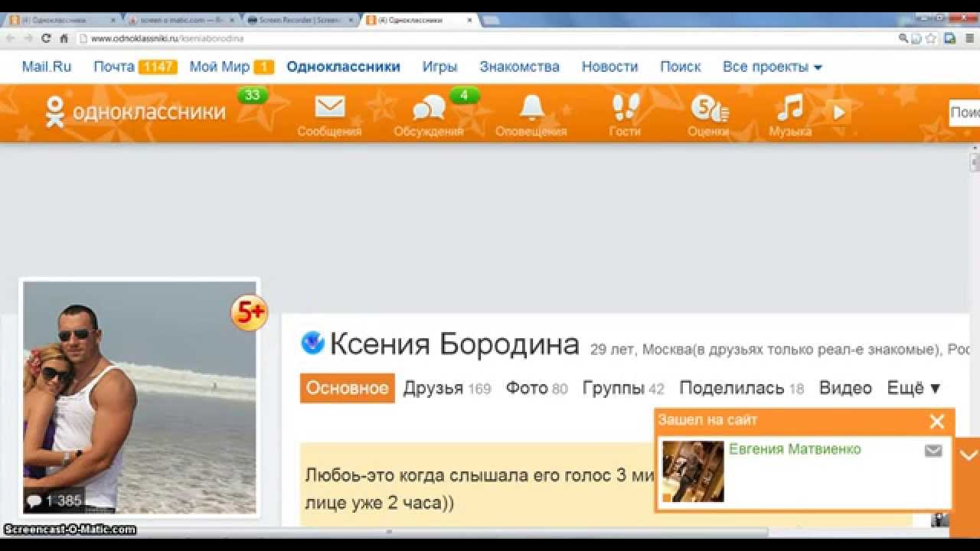Open Гости footprints icon
Image resolution: width=980 pixels, height=551 pixels.
coord(625,107)
